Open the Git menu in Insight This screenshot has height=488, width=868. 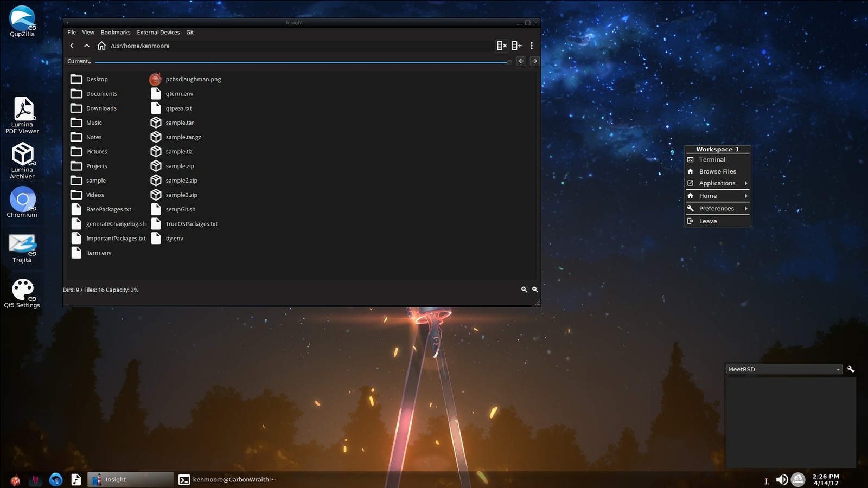[190, 32]
